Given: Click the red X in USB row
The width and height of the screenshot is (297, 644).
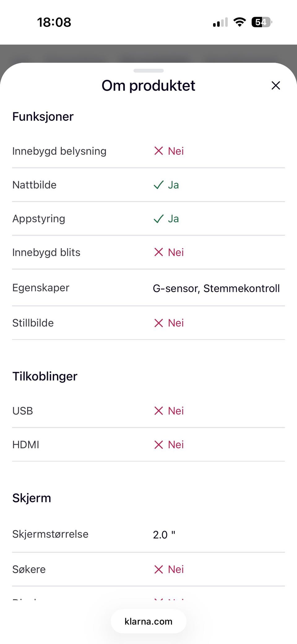Looking at the screenshot, I should (158, 411).
